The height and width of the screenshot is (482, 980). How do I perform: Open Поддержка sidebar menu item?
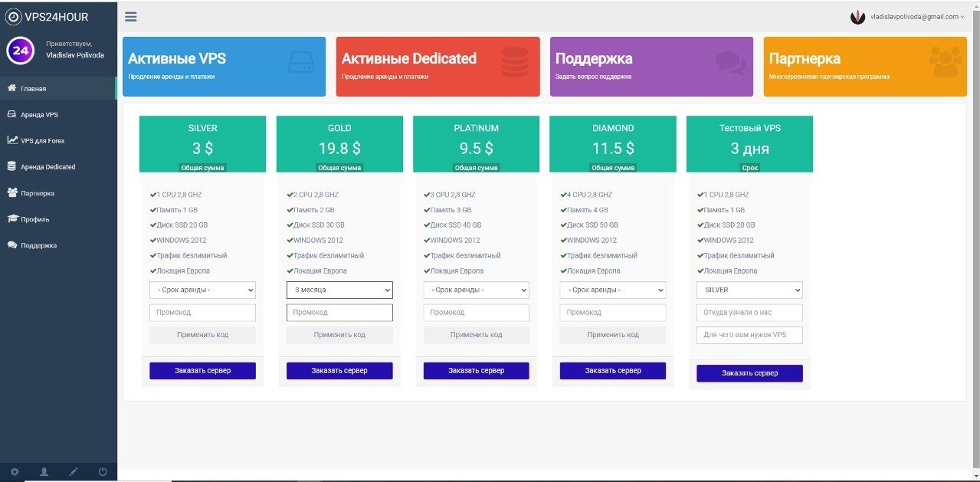click(58, 245)
